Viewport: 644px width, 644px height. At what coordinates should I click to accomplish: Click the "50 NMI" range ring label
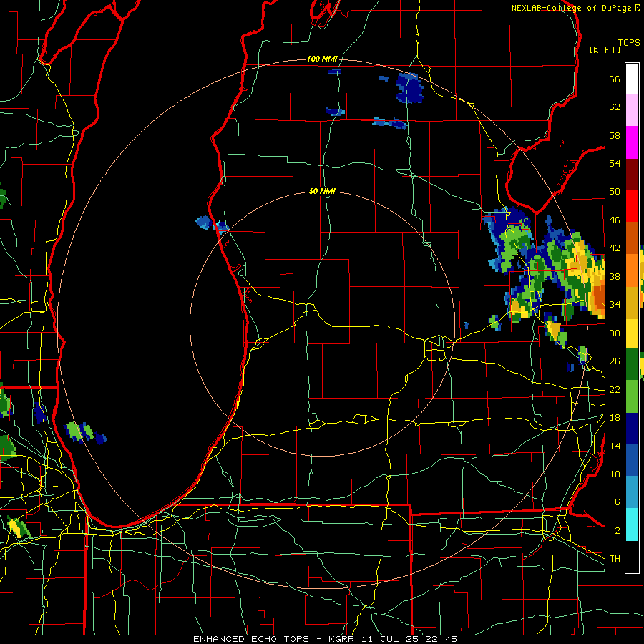(322, 191)
